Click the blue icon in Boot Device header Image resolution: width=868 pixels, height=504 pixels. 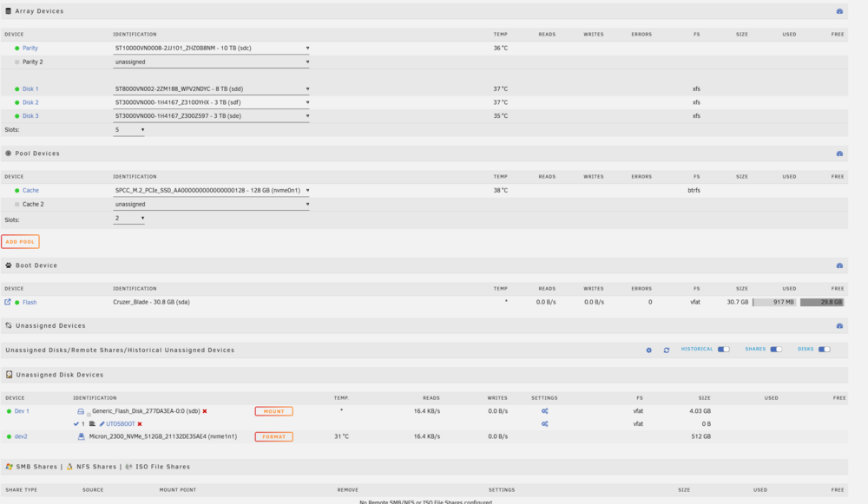point(839,265)
